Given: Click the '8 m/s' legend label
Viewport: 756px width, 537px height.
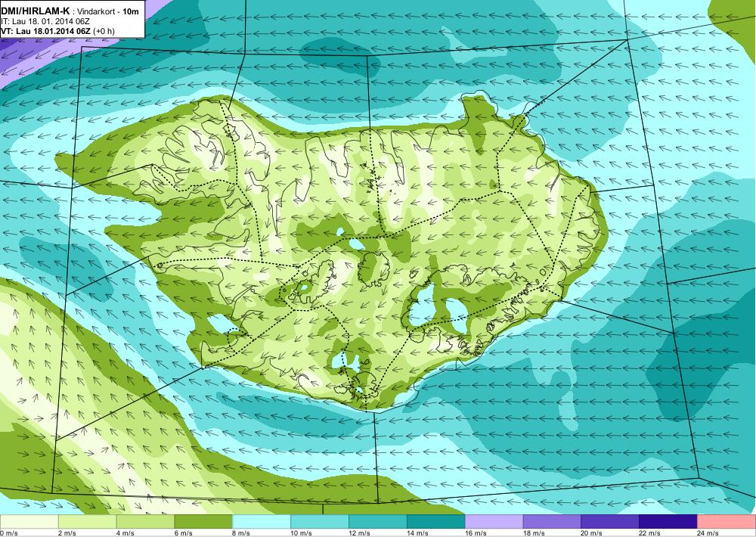Looking at the screenshot, I should click(x=242, y=533).
